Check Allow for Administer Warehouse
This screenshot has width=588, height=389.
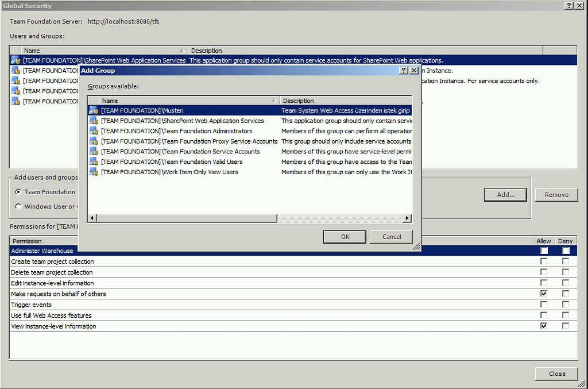coord(544,251)
